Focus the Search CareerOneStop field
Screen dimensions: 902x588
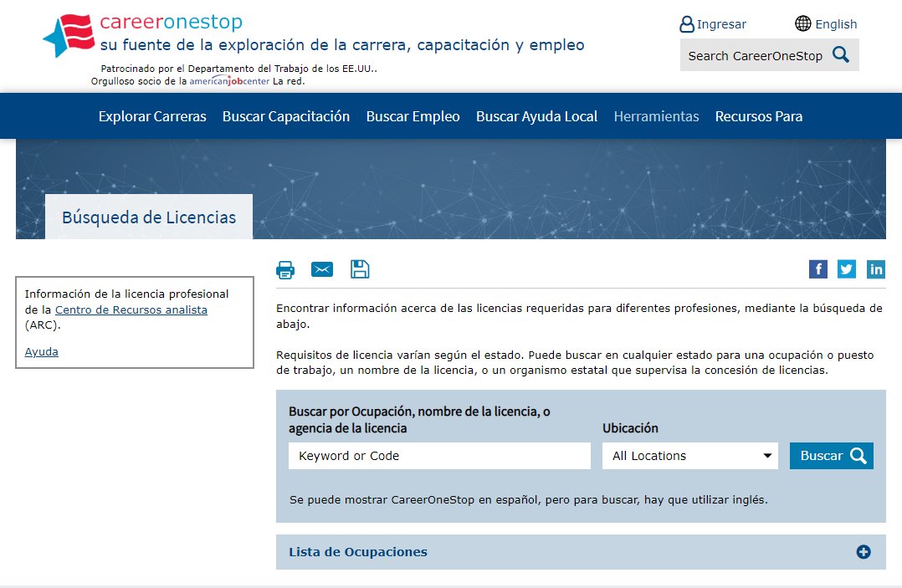coord(756,56)
